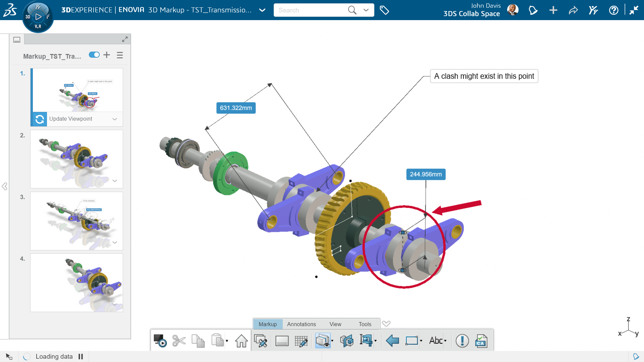Screen dimensions: 644x362
Task: Open the rectangle shape dropdown arrow
Action: click(x=421, y=341)
